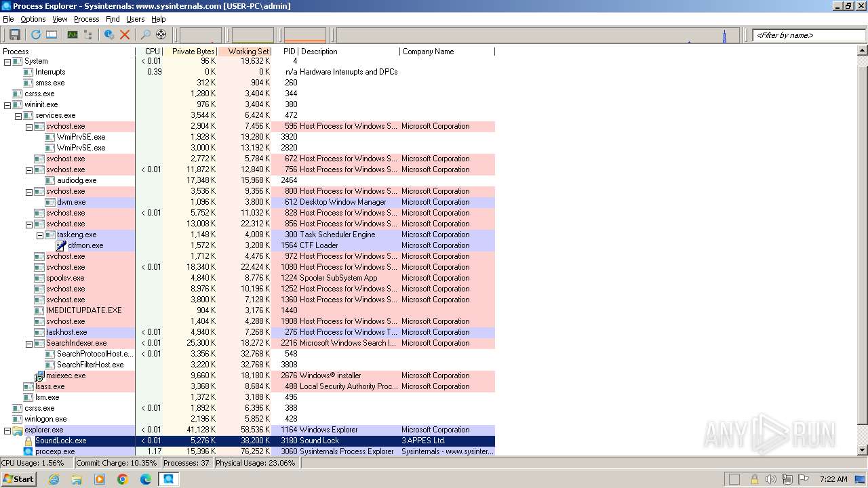Select the winlogon.exe process row
This screenshot has height=488, width=868.
pyautogui.click(x=248, y=419)
